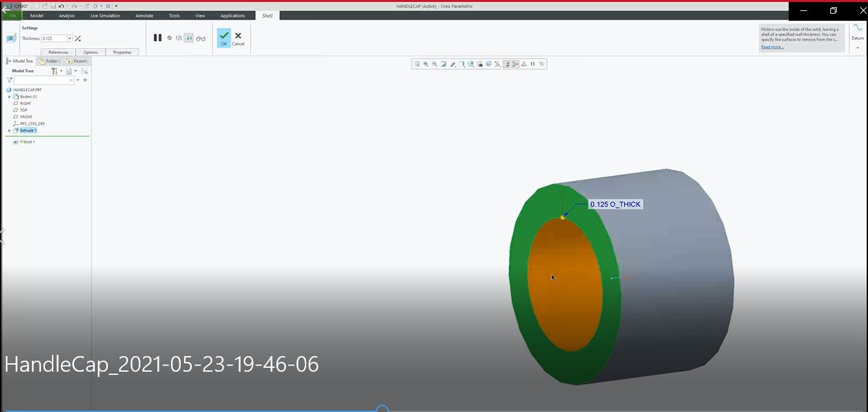
Task: Expand the Bodies (1) node in model tree
Action: pyautogui.click(x=9, y=96)
